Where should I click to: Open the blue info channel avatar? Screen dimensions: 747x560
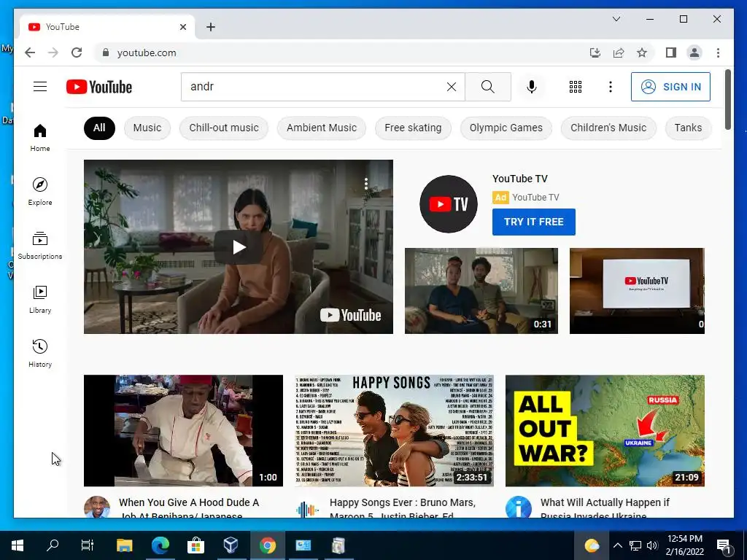tap(519, 507)
